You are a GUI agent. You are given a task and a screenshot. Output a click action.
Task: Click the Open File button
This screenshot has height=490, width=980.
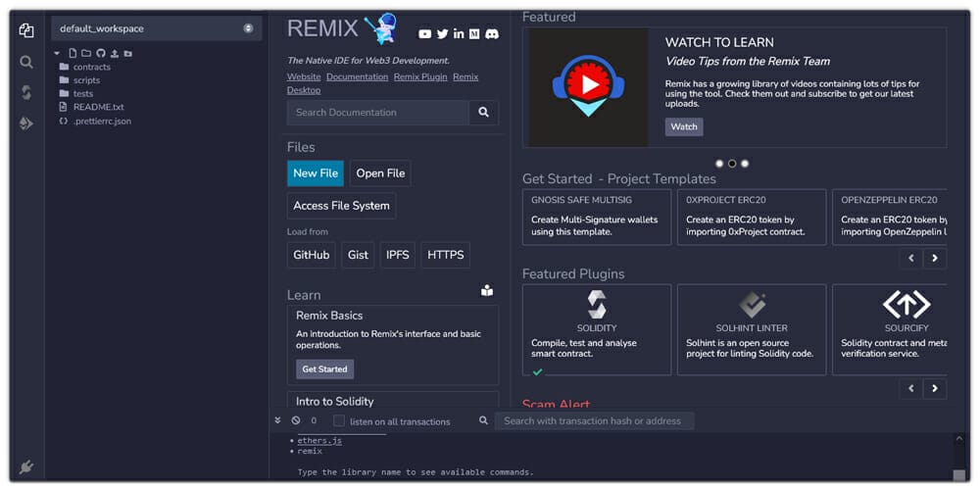pyautogui.click(x=380, y=173)
